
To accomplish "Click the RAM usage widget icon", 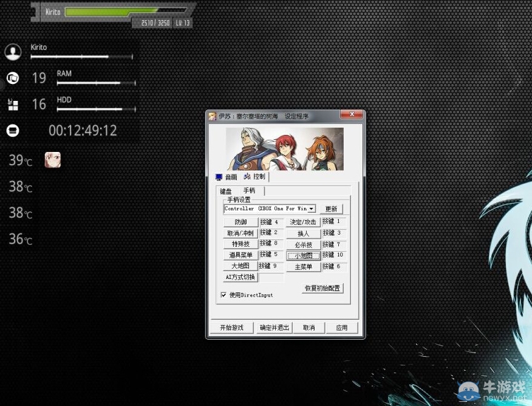I will [12, 78].
